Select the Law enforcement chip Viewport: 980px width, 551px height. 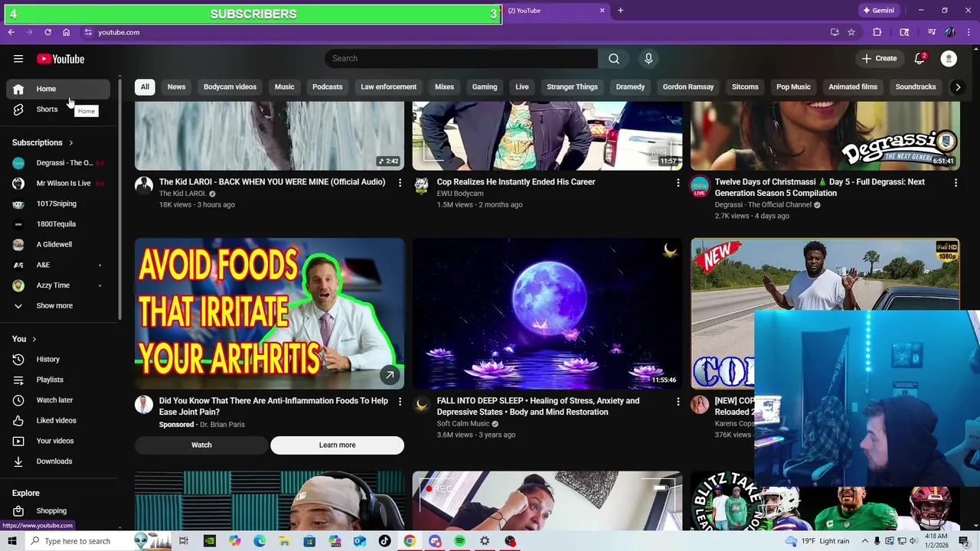pos(388,87)
